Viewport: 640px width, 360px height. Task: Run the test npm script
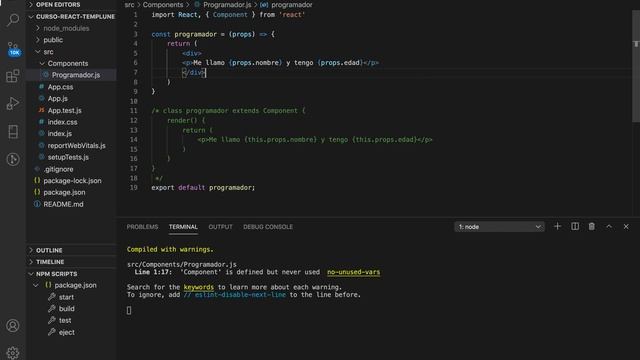click(65, 320)
